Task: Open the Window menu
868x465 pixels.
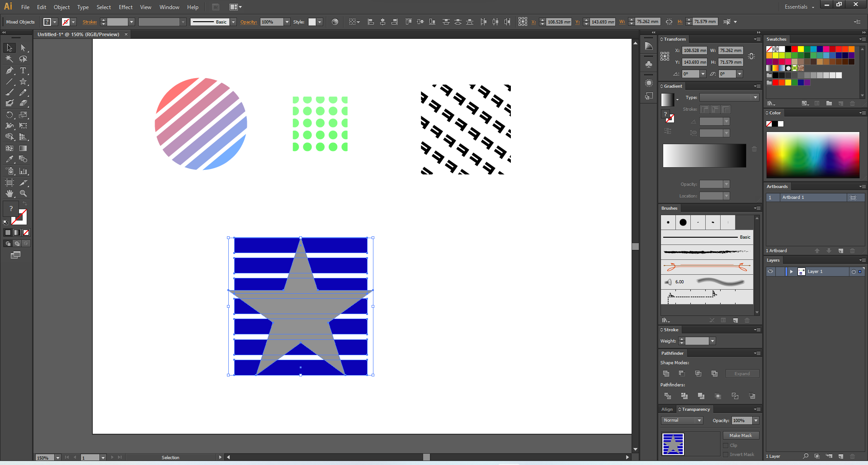Action: point(169,7)
